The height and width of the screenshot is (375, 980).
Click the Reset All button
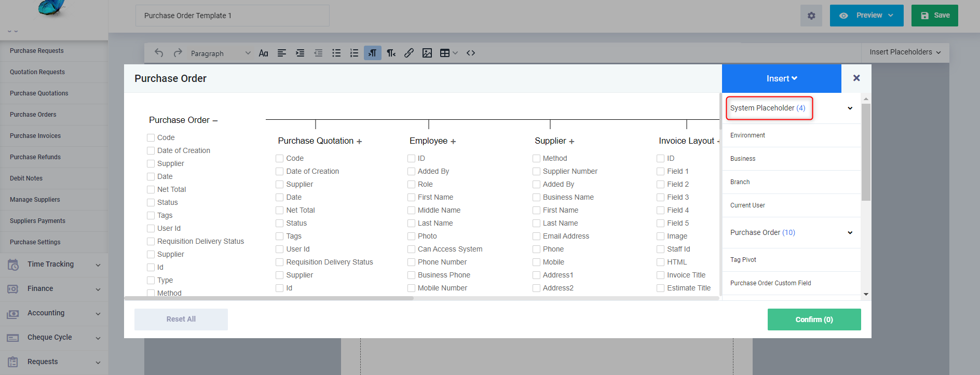pos(181,320)
